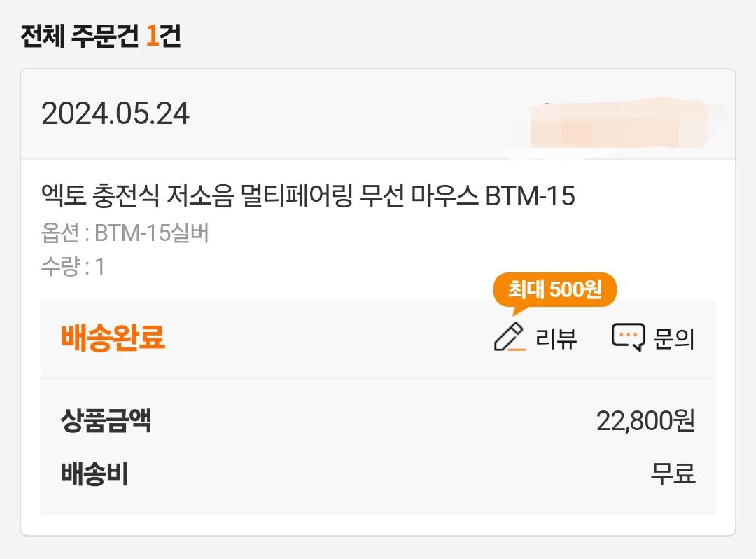
Task: Click the 최대 500원 reward badge
Action: [554, 290]
